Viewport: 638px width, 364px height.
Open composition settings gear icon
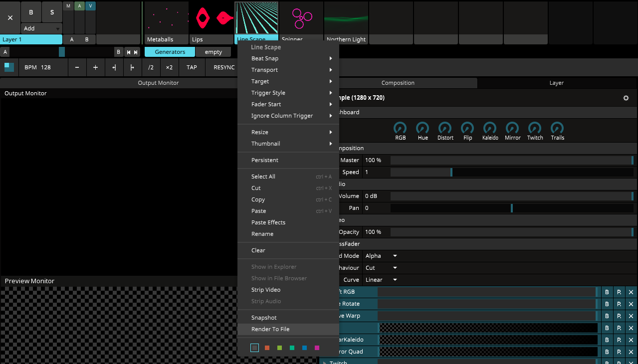(626, 98)
